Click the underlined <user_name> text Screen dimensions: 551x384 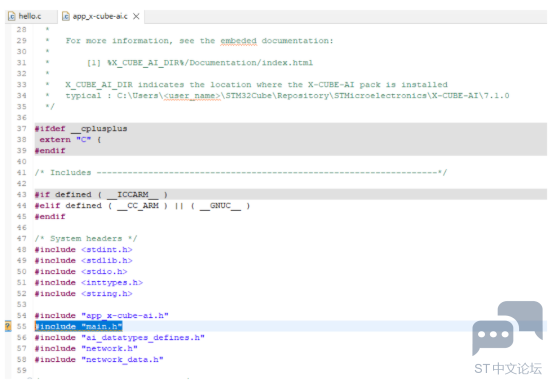tap(192, 96)
